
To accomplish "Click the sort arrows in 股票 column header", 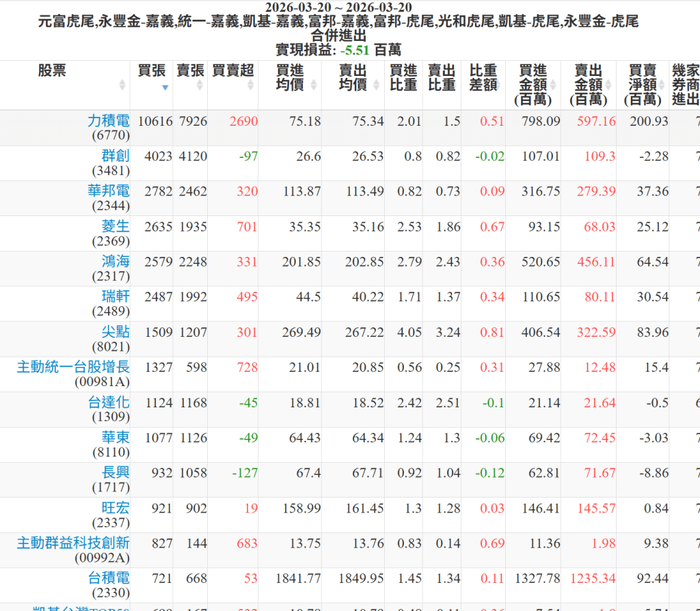I will [122, 85].
